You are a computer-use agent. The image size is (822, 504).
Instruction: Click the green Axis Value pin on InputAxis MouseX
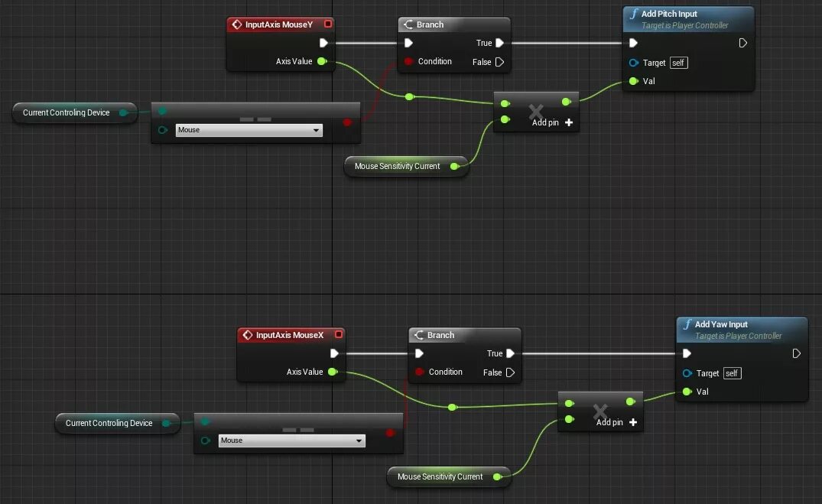332,372
